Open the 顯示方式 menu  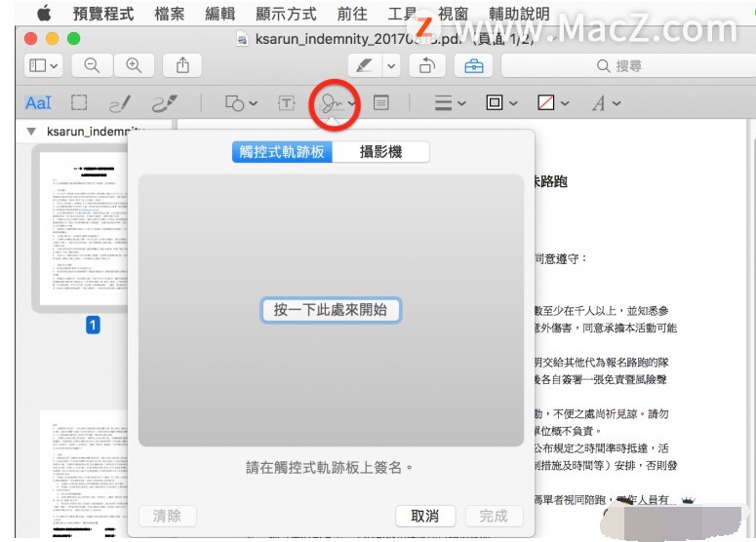pyautogui.click(x=286, y=14)
